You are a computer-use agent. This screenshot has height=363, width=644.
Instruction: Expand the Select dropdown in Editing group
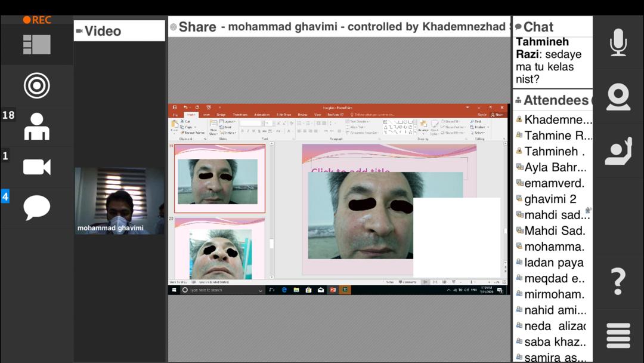click(x=479, y=133)
